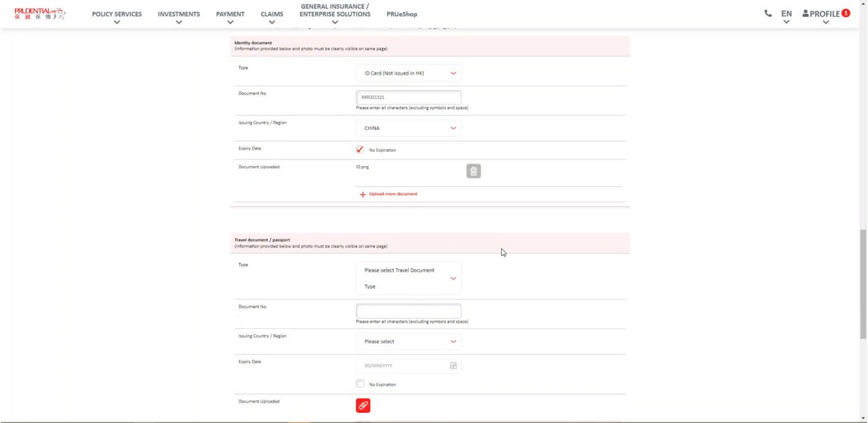The width and height of the screenshot is (868, 423).
Task: Click the profile notification badge
Action: tap(846, 13)
